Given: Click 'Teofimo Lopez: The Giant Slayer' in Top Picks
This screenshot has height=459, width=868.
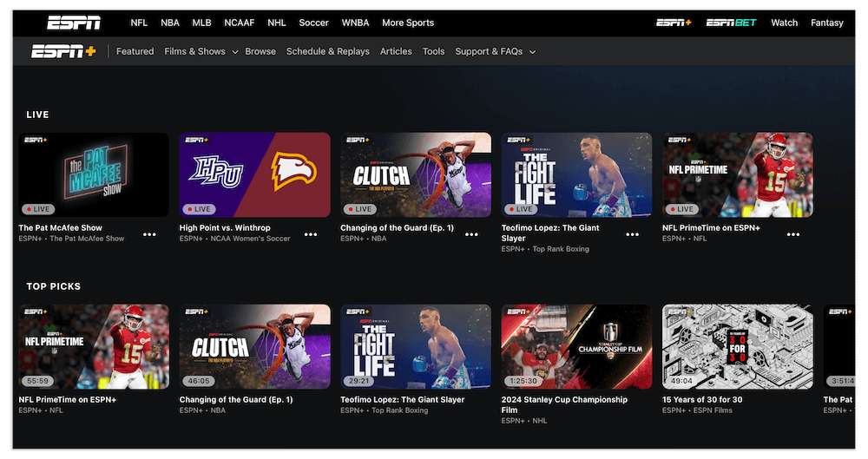Looking at the screenshot, I should [x=403, y=399].
